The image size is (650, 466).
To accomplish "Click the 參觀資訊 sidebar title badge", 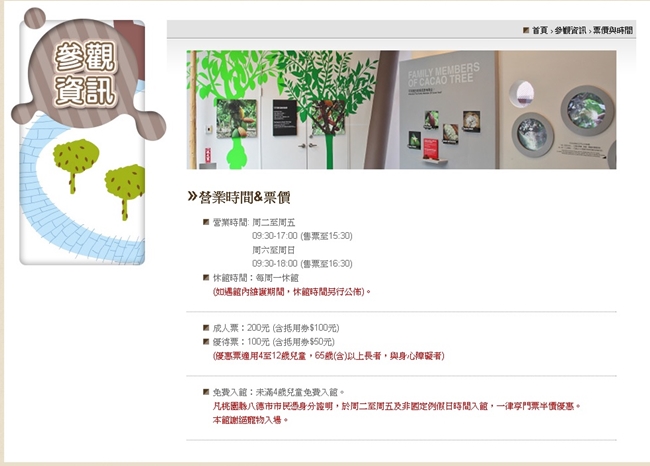I will click(85, 75).
